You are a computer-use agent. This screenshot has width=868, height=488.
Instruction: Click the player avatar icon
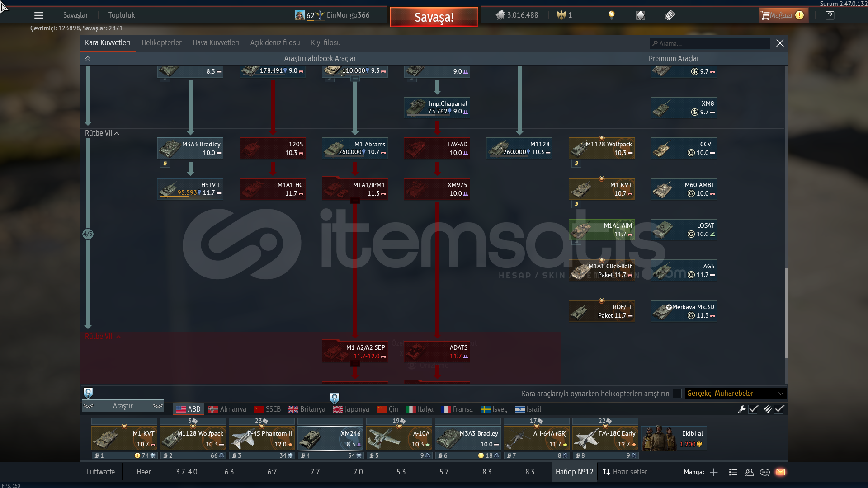pyautogui.click(x=299, y=15)
